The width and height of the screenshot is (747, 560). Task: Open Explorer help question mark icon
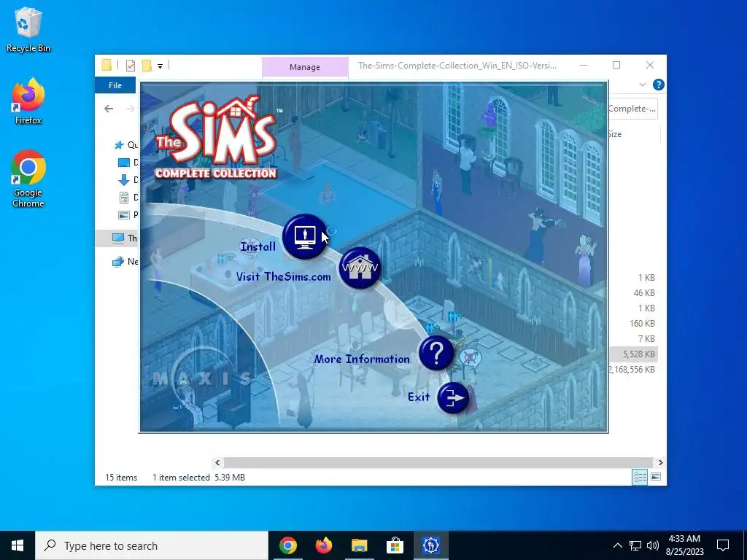coord(659,85)
